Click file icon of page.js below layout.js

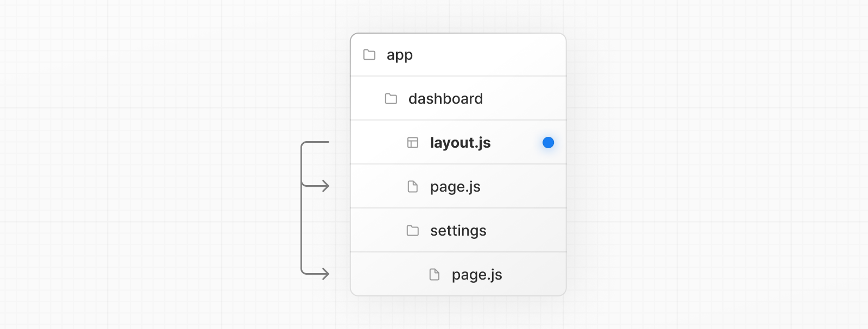tap(413, 187)
